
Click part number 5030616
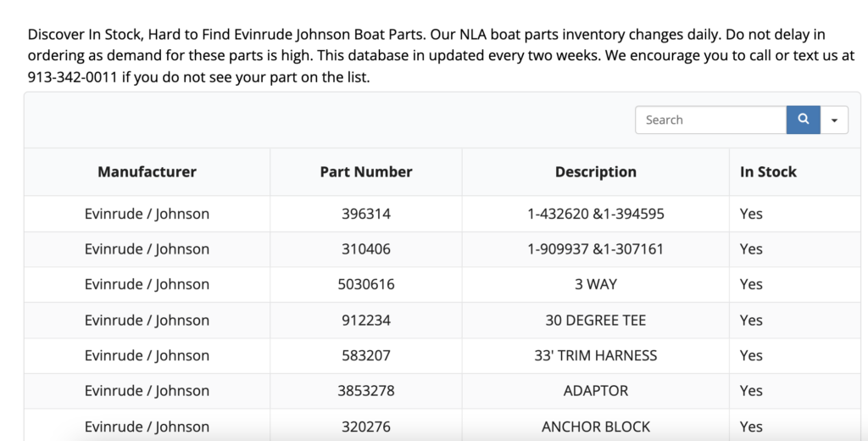(366, 284)
